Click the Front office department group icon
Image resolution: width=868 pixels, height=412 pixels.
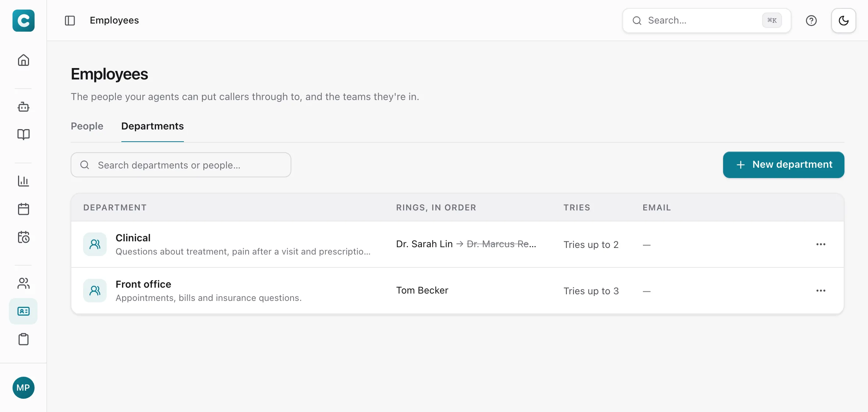tap(95, 291)
